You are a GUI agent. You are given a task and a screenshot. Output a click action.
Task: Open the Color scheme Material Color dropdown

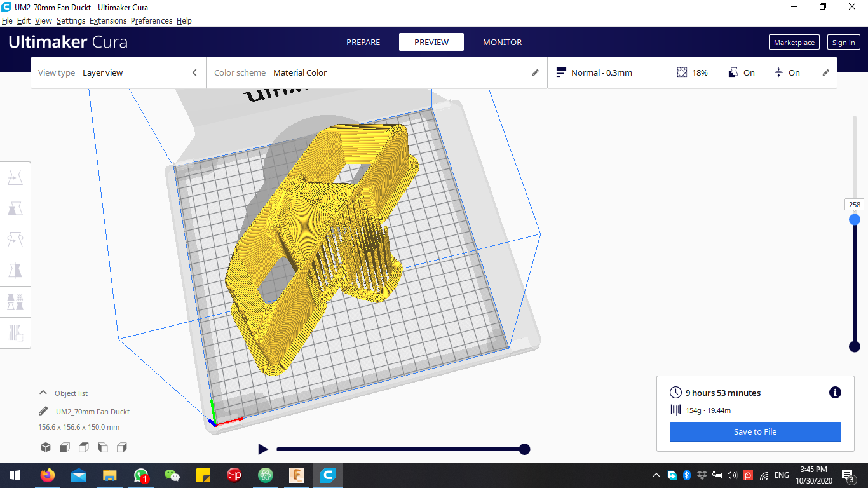click(377, 72)
